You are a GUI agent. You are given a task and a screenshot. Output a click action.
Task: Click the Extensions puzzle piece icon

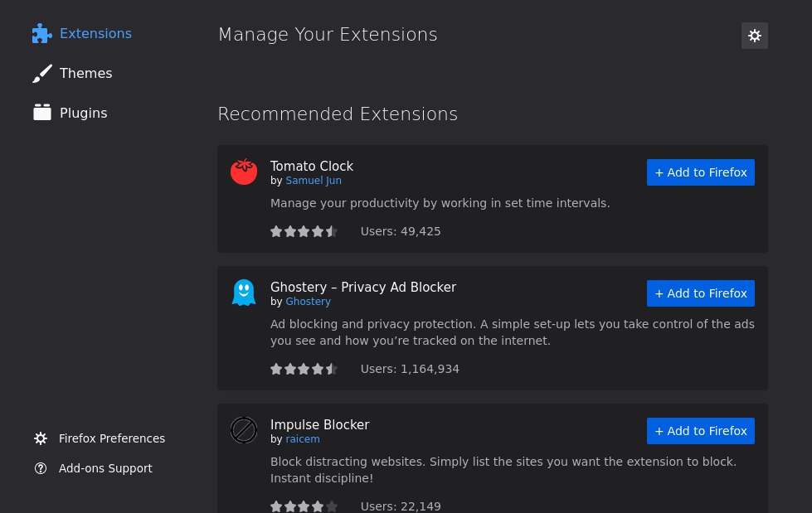(42, 34)
